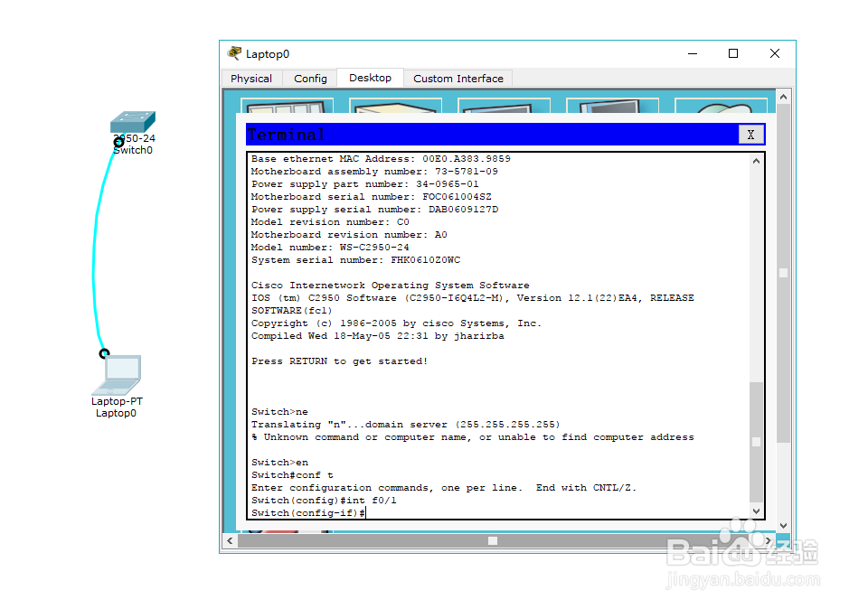Click the Switch(config-if)# prompt line
The width and height of the screenshot is (868, 609).
pos(308,512)
